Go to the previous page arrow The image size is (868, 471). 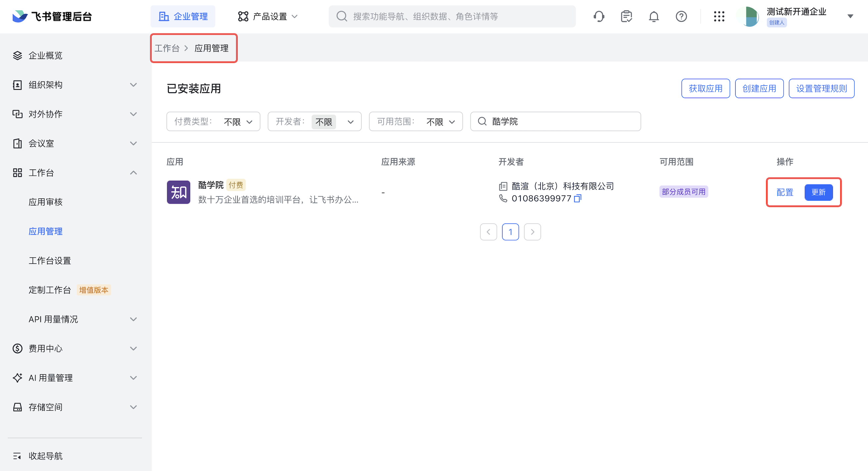(x=488, y=232)
